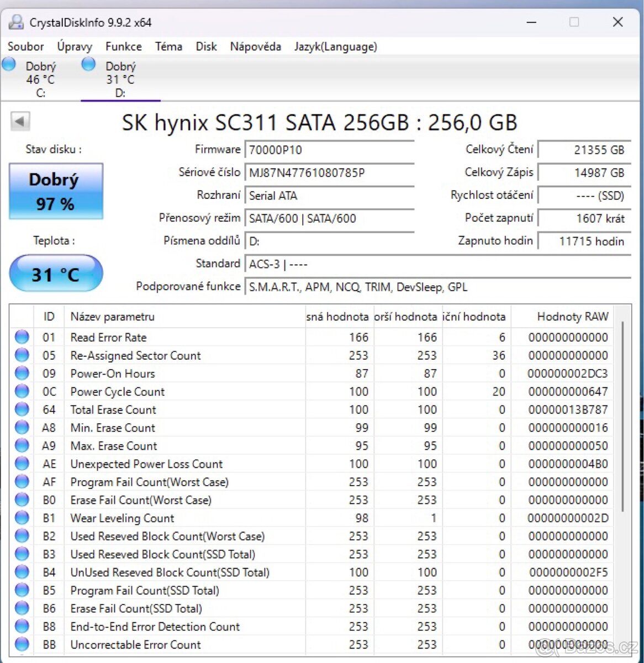Select the Uncorrectable Error Count parameter name

point(135,645)
